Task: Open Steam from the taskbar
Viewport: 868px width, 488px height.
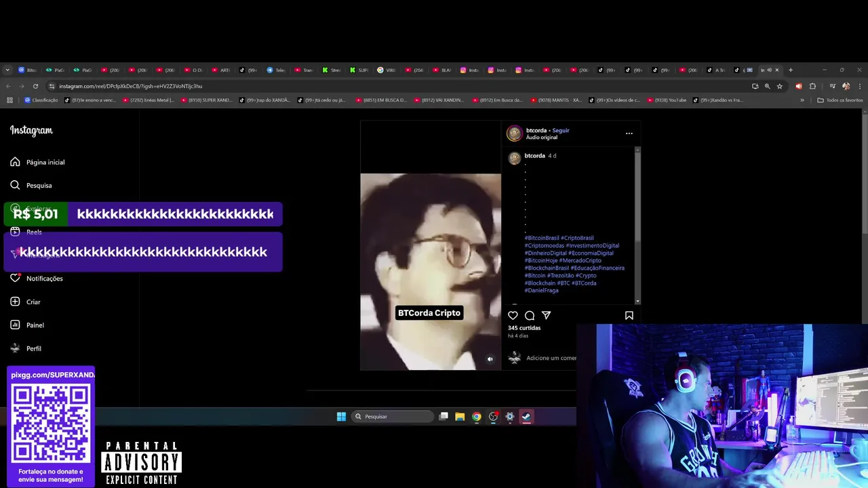Action: (526, 416)
